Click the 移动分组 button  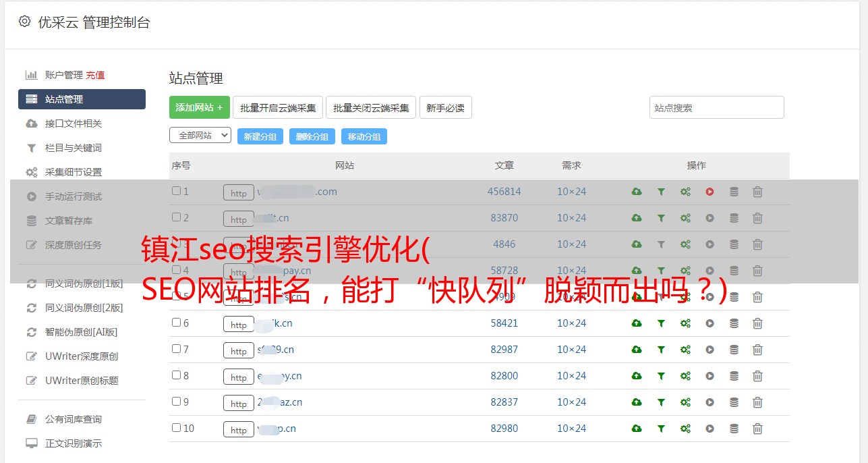[364, 136]
